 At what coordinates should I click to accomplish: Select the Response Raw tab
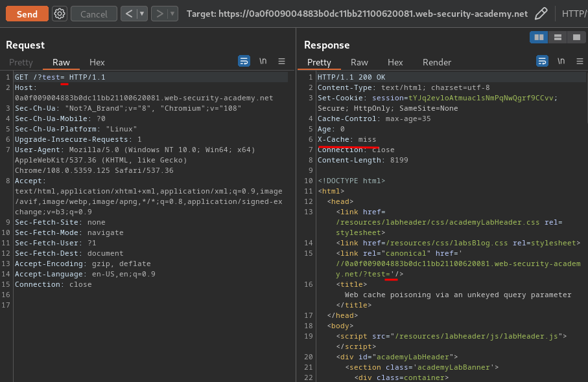point(359,62)
